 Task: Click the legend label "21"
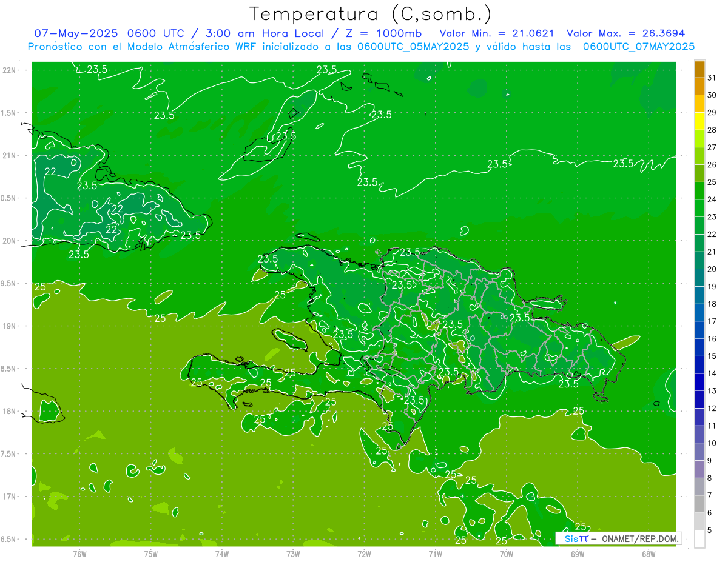tap(712, 252)
